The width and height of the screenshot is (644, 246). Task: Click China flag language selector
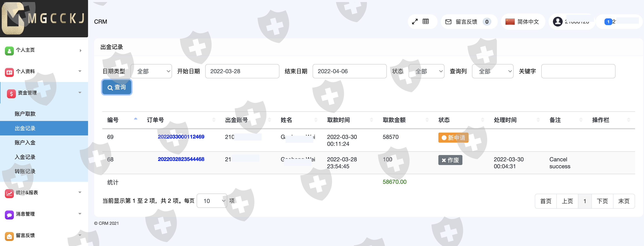510,22
